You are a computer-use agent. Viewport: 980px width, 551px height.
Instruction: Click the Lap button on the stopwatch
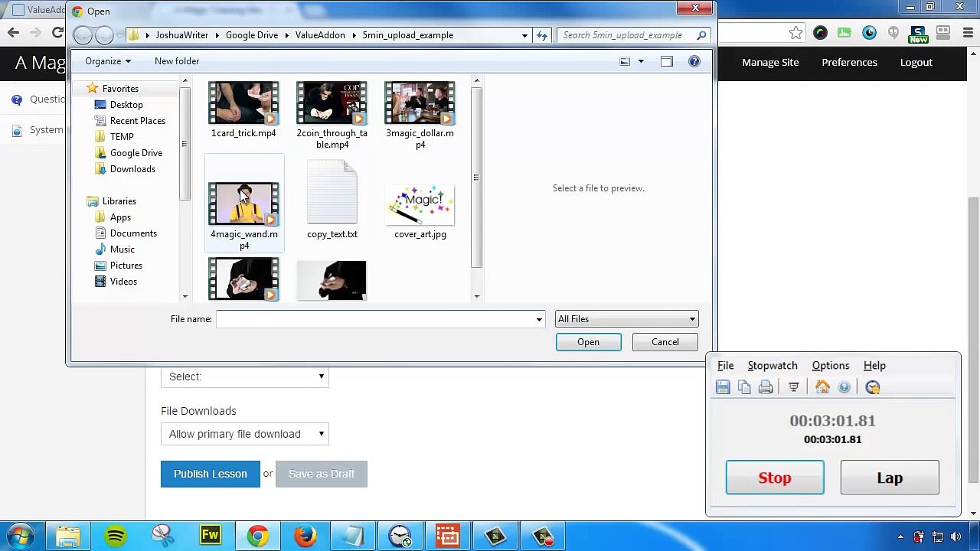point(890,478)
